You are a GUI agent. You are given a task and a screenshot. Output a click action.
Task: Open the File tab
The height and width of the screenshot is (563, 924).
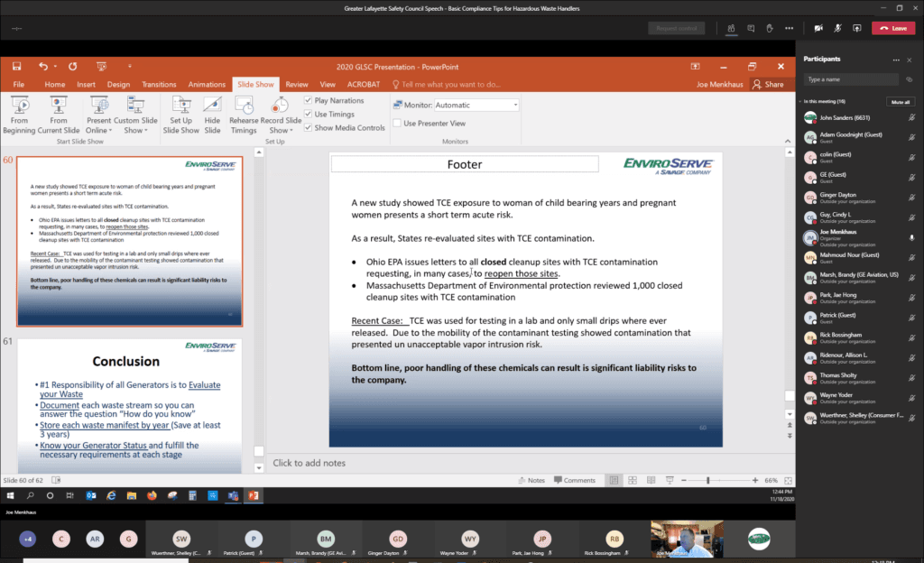tap(19, 84)
